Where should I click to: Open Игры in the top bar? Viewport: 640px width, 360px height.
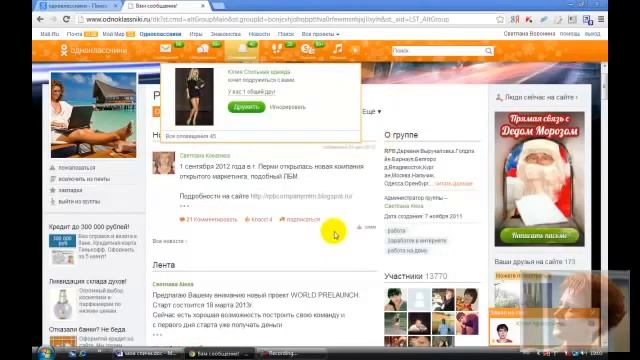(196, 34)
